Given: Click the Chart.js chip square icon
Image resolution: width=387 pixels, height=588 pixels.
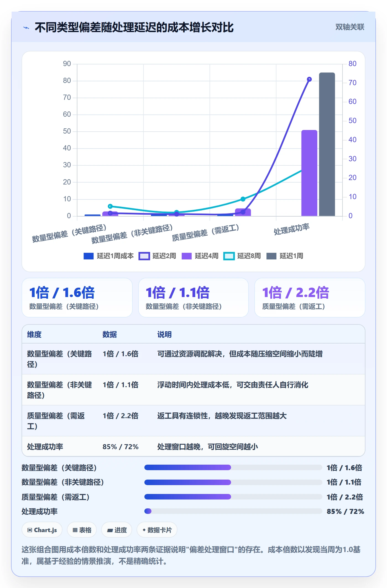Looking at the screenshot, I should (x=30, y=530).
